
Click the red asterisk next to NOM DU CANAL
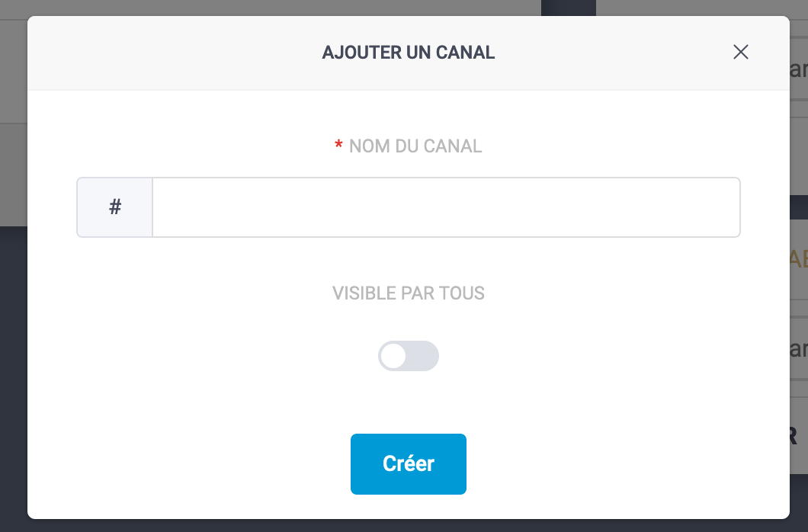tap(338, 145)
